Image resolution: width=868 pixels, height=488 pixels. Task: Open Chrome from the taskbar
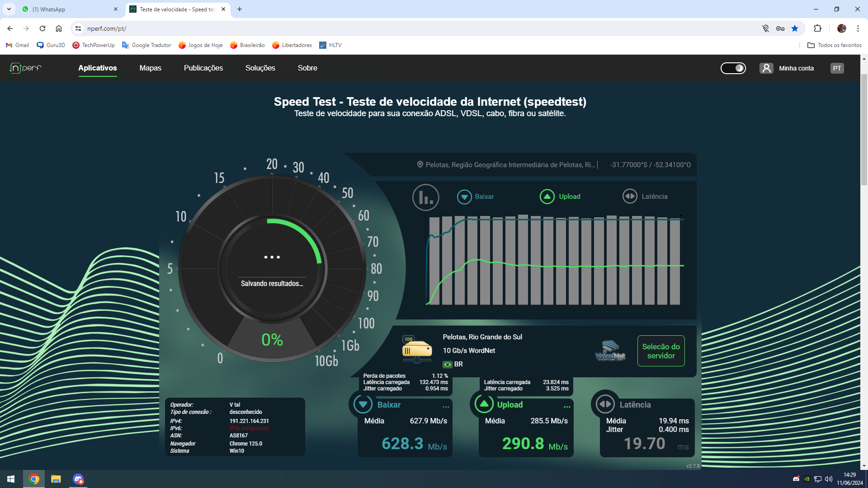34,479
